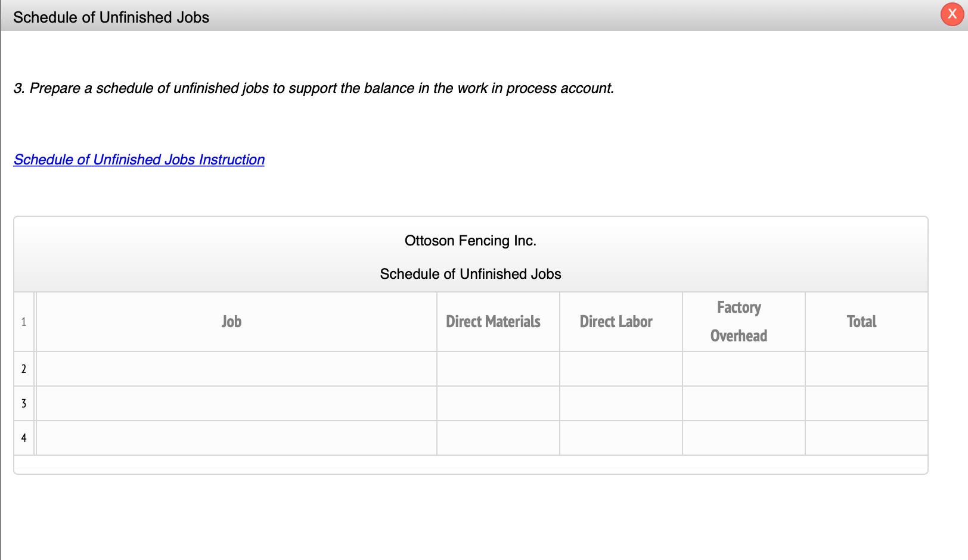The image size is (968, 560).
Task: Click the Direct Materials cell in row 2
Action: [x=498, y=369]
